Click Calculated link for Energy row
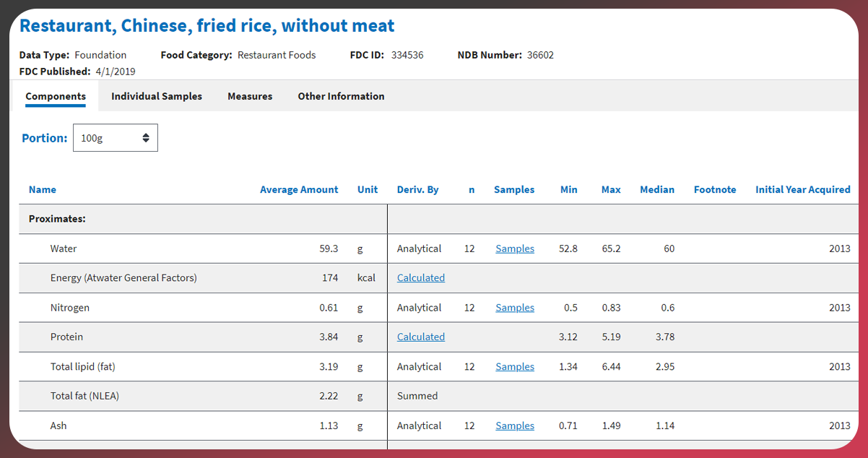The height and width of the screenshot is (458, 868). click(421, 278)
